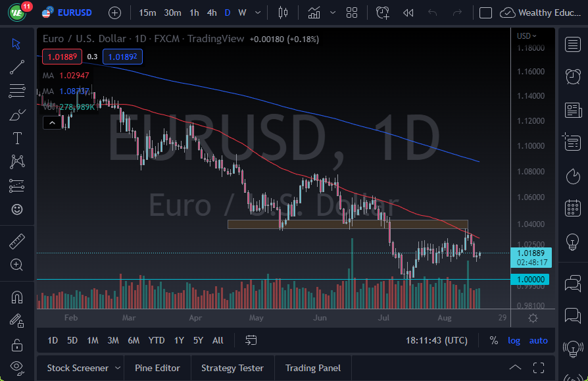Viewport: 588px width, 381px height.
Task: Select the Text annotation tool
Action: click(17, 138)
